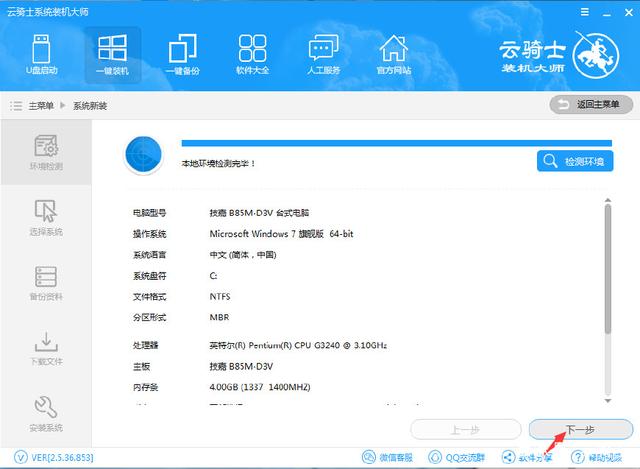Select the 安装系统 sidebar step
The height and width of the screenshot is (469, 640).
click(x=46, y=413)
